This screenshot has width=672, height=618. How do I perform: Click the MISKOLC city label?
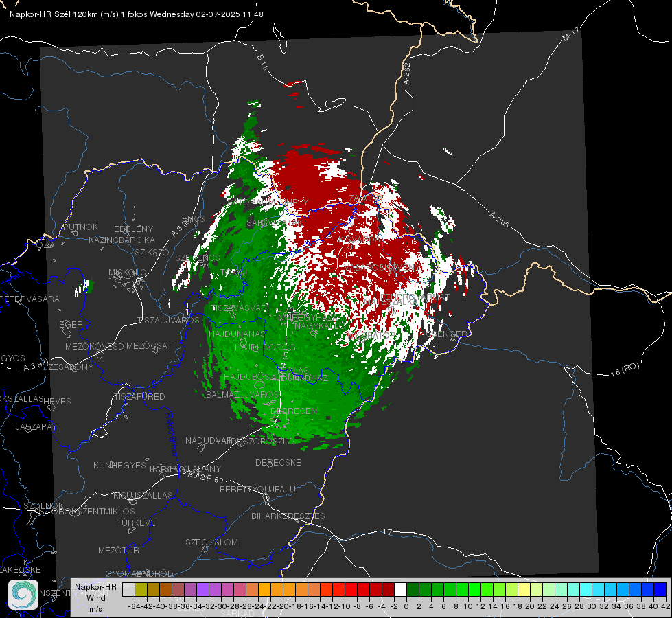[127, 273]
